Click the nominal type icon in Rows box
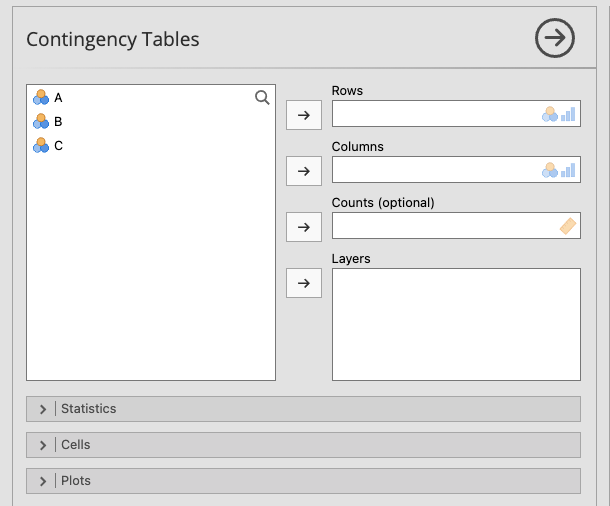The width and height of the screenshot is (610, 506). coord(550,114)
